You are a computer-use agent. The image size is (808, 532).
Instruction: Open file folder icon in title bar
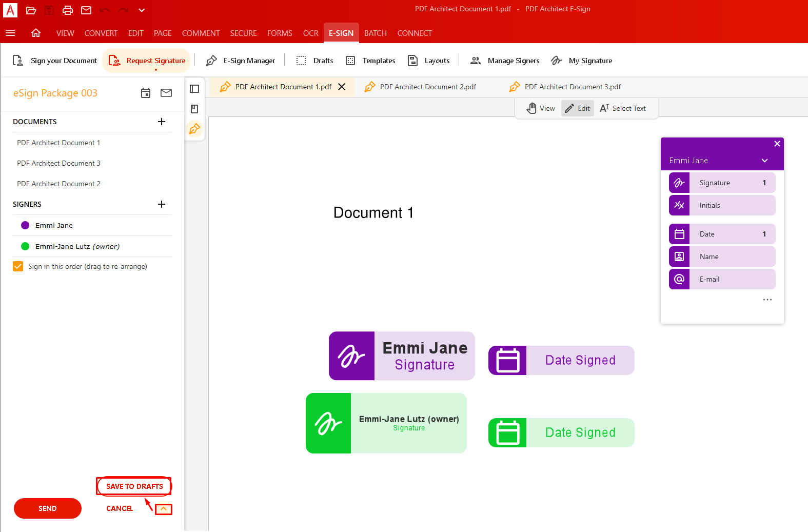(x=31, y=10)
